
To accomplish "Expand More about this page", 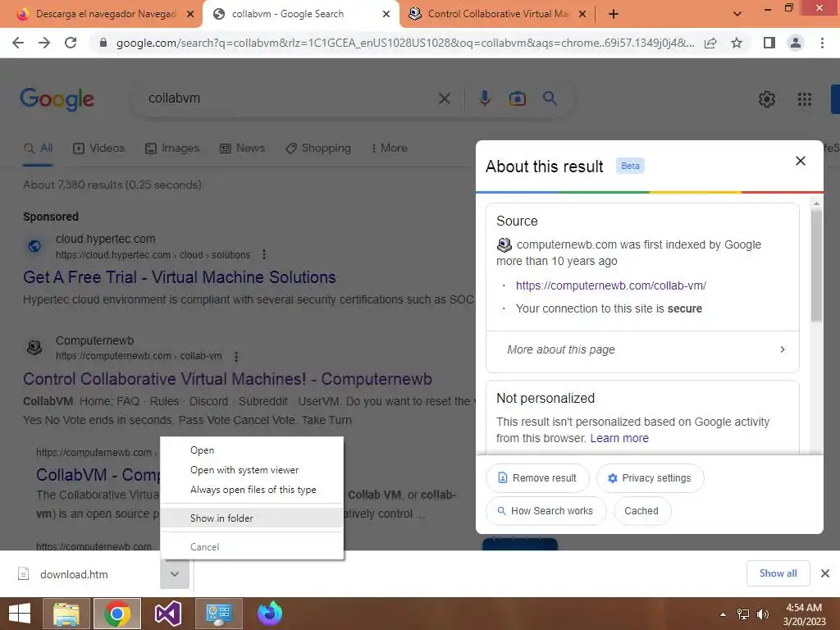I will (x=642, y=349).
